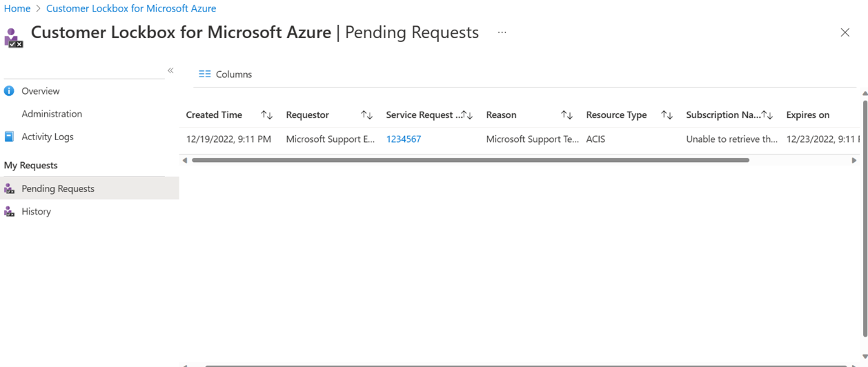Image resolution: width=868 pixels, height=367 pixels.
Task: Click the Activity Logs icon in sidebar
Action: [9, 136]
